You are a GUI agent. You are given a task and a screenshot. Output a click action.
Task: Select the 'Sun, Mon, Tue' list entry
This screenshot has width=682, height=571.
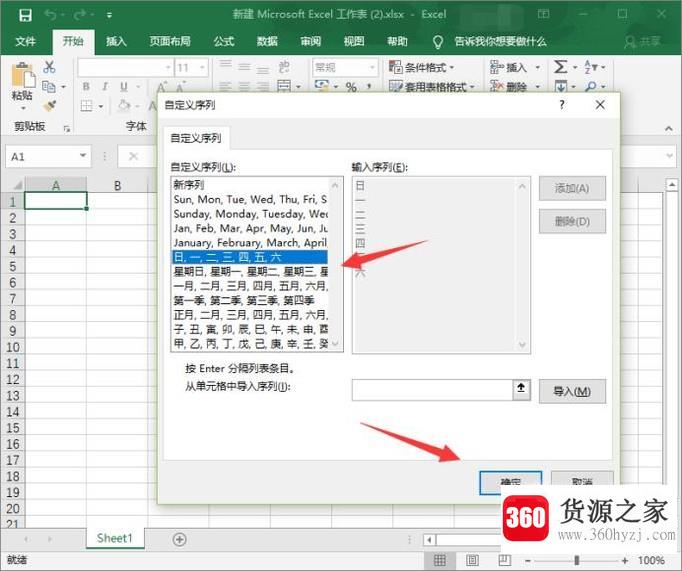click(250, 199)
